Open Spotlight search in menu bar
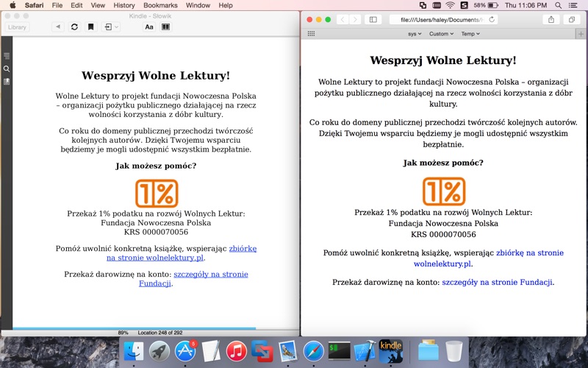Viewport: 588px width, 368px height. pos(558,5)
